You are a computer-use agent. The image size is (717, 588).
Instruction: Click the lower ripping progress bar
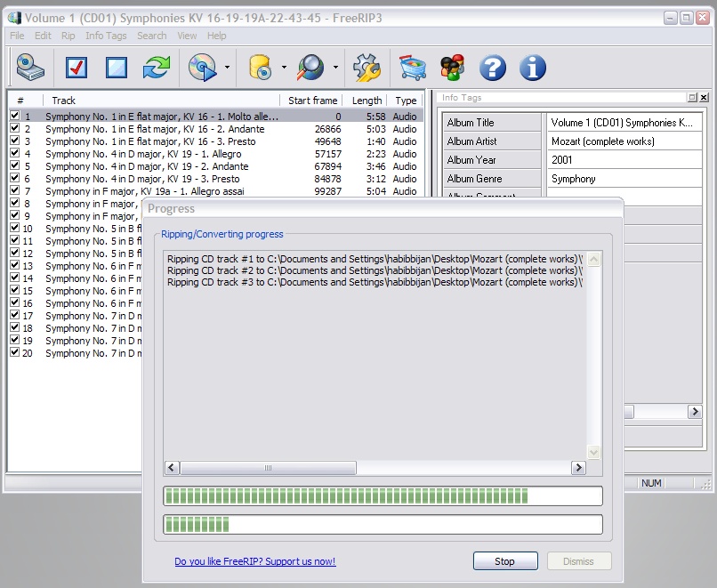383,525
